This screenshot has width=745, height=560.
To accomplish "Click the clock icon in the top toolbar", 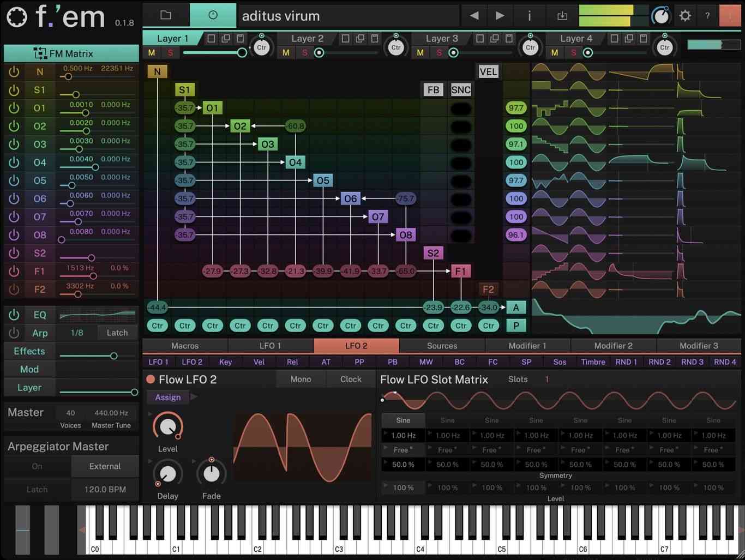I will point(213,15).
